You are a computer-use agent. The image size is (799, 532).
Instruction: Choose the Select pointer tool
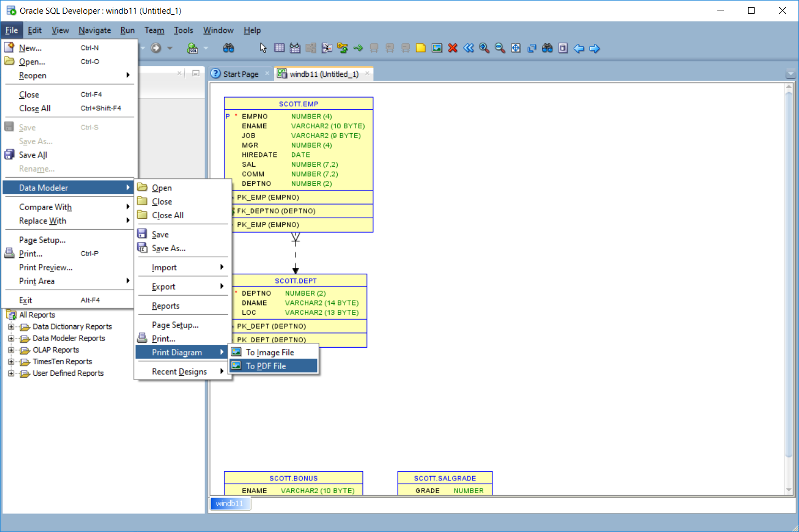pyautogui.click(x=263, y=48)
